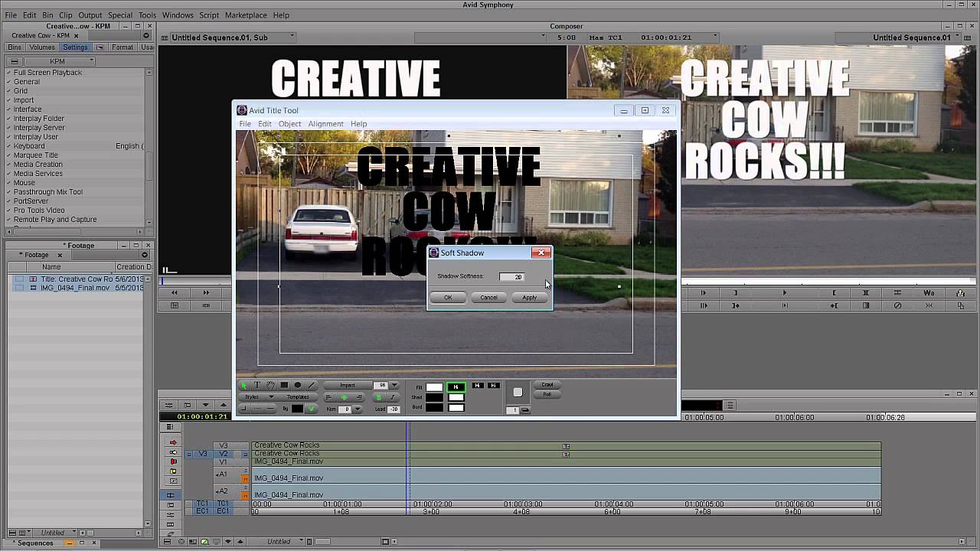The image size is (980, 551).
Task: Click rewind under the source monitor
Action: pyautogui.click(x=175, y=292)
